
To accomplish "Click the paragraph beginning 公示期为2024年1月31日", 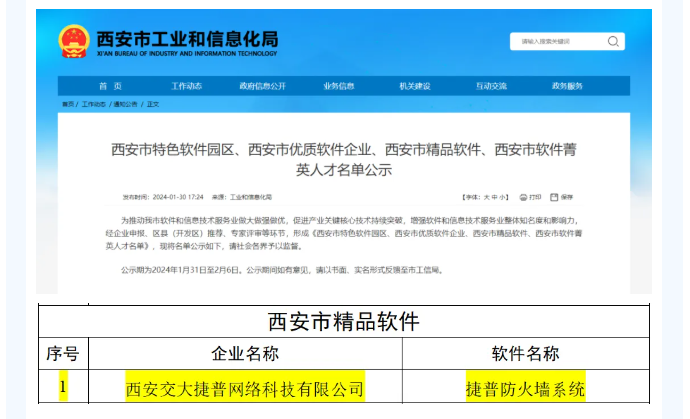I will pyautogui.click(x=282, y=270).
